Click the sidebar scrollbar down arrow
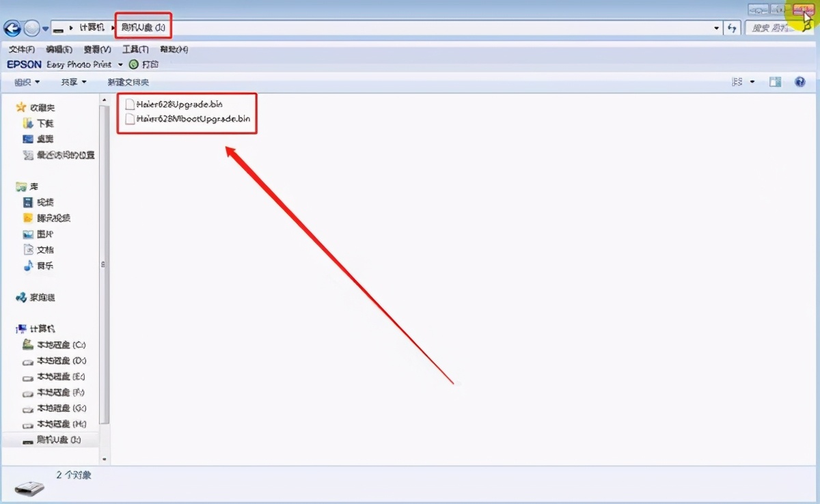Viewport: 820px width, 504px height. (x=104, y=459)
